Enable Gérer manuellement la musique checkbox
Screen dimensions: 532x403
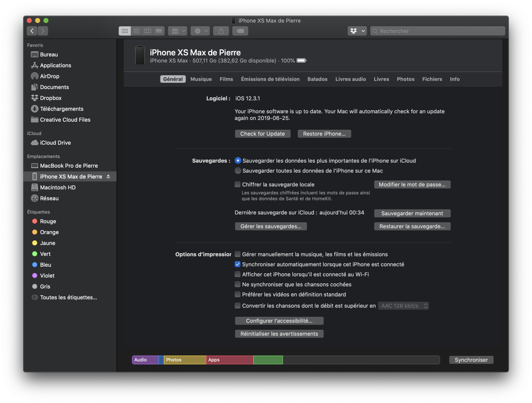pyautogui.click(x=237, y=254)
